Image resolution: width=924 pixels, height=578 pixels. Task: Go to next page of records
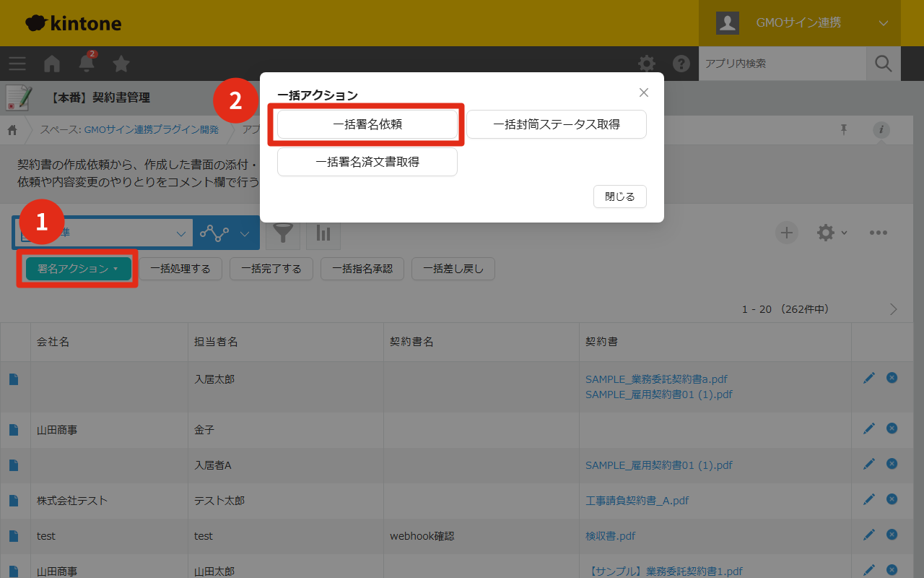[894, 309]
